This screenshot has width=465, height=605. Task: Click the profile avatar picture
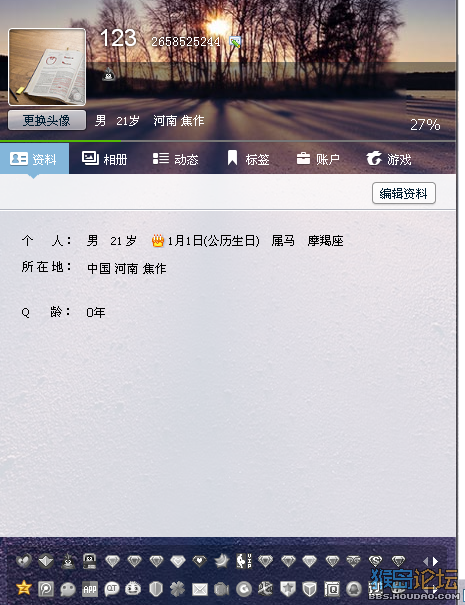click(x=47, y=67)
